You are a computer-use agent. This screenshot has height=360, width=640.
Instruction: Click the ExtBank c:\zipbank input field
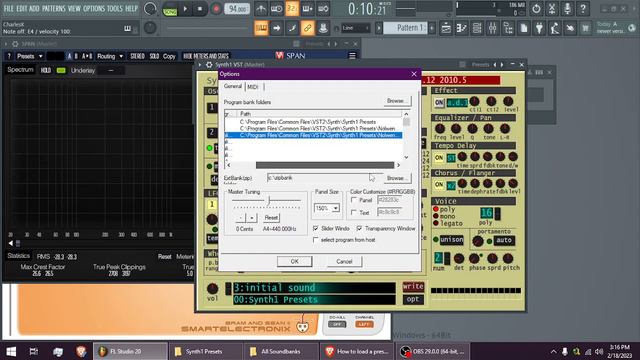click(x=324, y=178)
